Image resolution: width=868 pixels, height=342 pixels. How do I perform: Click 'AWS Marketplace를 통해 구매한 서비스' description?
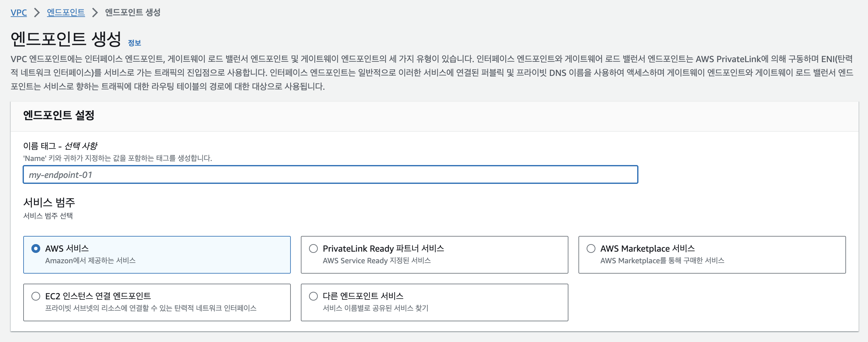662,260
